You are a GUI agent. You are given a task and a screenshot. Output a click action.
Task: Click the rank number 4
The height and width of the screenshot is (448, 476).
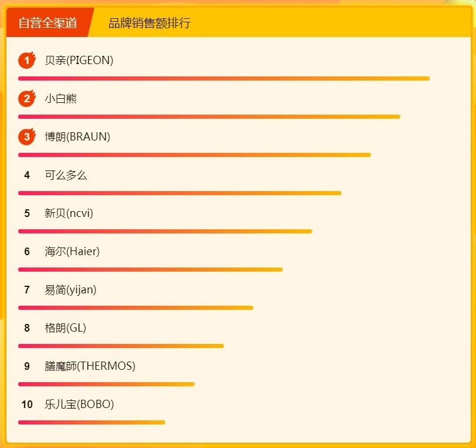click(x=27, y=175)
